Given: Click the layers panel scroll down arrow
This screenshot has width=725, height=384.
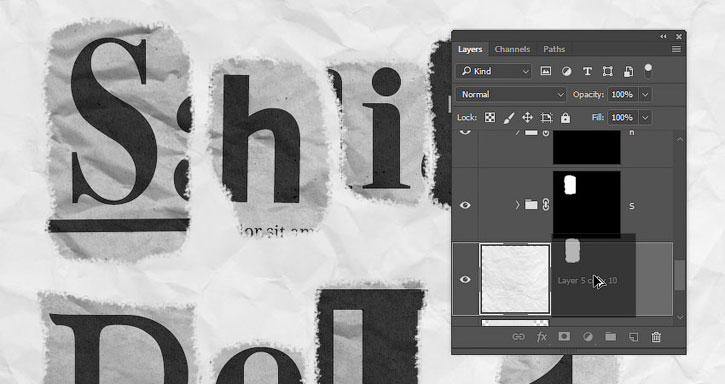Looking at the screenshot, I should pos(680,317).
